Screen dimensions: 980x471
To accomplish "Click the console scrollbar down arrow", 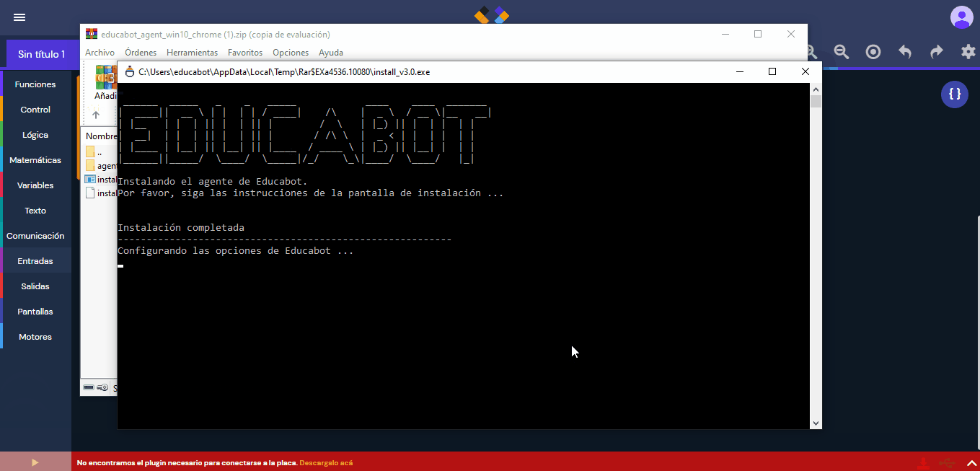I will (816, 423).
